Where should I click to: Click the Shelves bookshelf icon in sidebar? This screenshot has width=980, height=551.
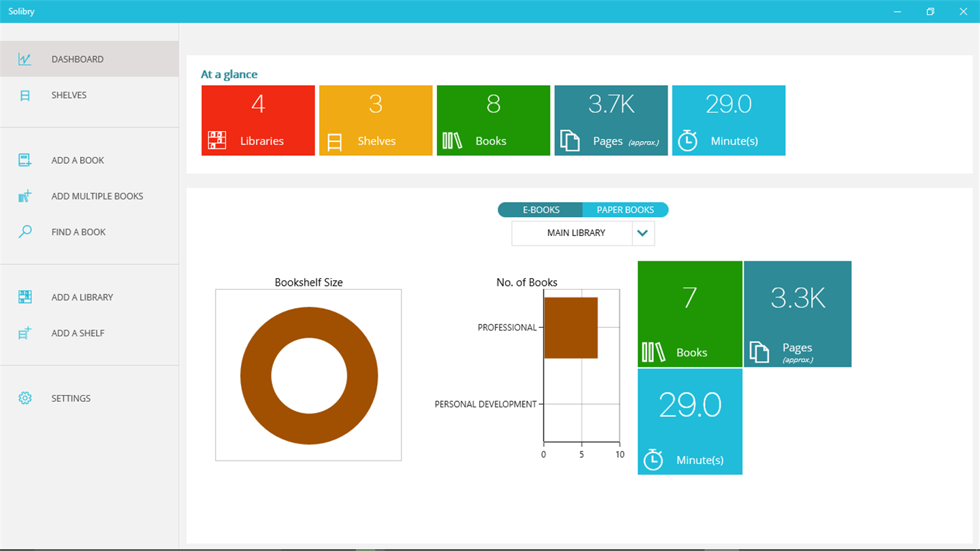click(25, 95)
